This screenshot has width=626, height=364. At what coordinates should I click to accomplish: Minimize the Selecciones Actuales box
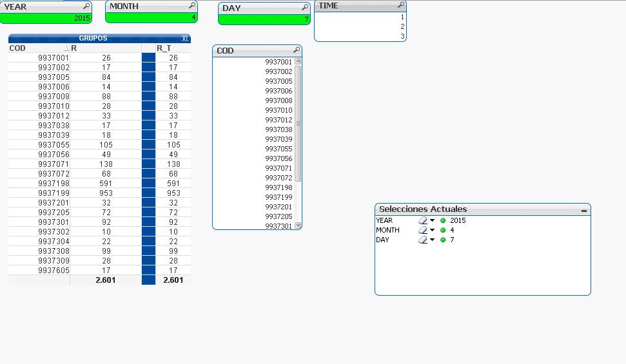tap(584, 210)
